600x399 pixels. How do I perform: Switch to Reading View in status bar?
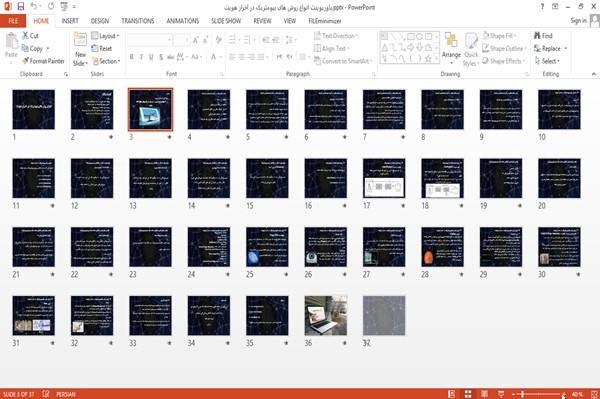[484, 394]
